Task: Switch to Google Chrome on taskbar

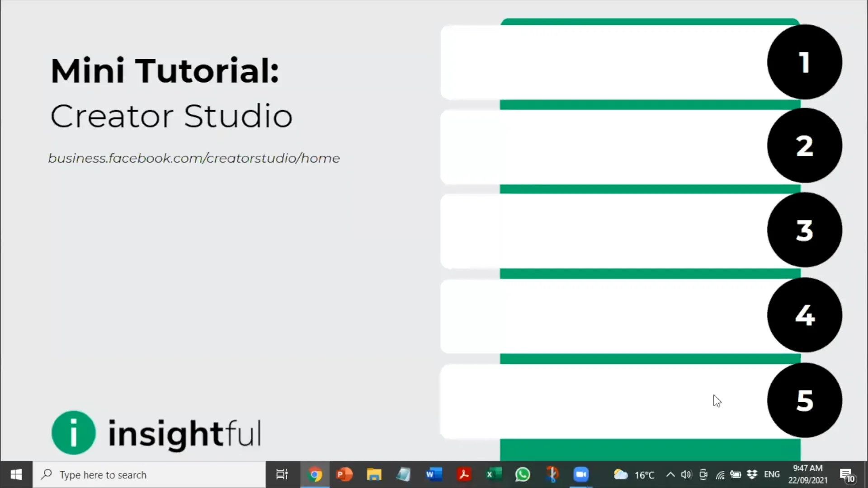Action: pyautogui.click(x=315, y=474)
